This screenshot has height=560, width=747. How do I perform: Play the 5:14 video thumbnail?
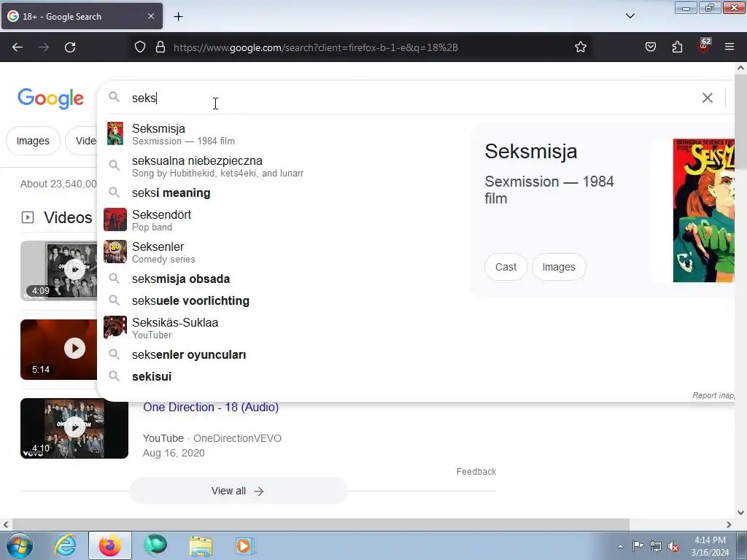[59, 349]
